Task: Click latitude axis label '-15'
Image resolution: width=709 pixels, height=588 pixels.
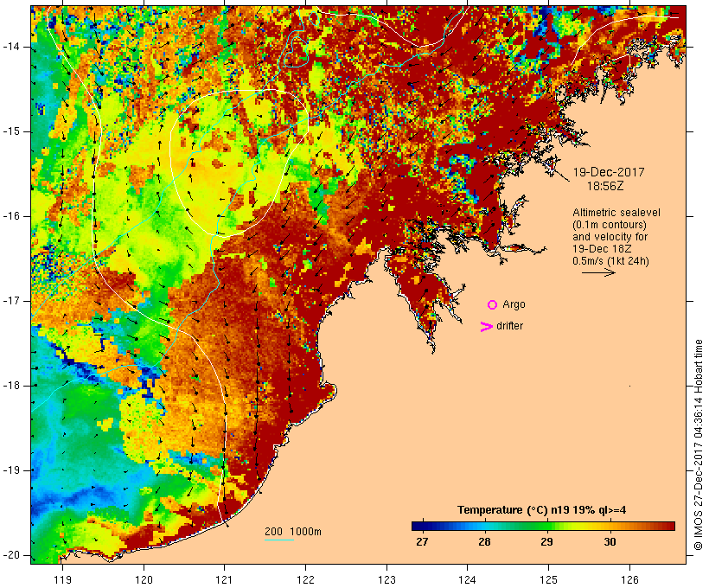Action: click(x=11, y=131)
